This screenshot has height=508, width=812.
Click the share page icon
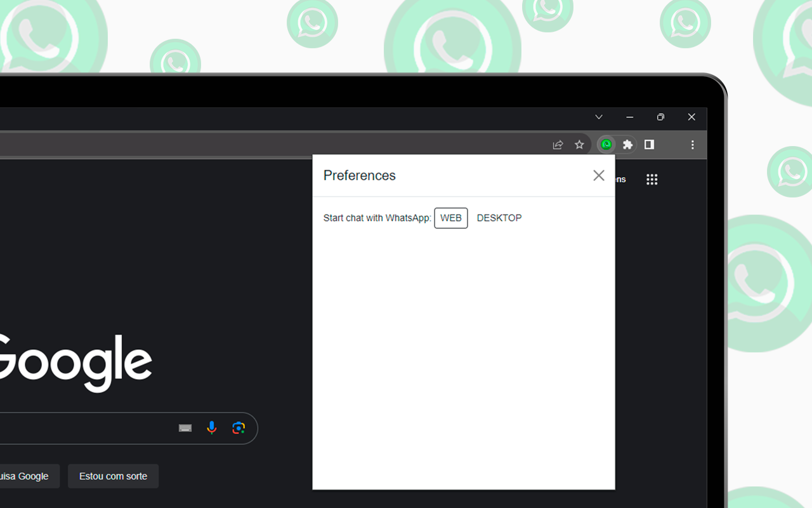pos(557,144)
